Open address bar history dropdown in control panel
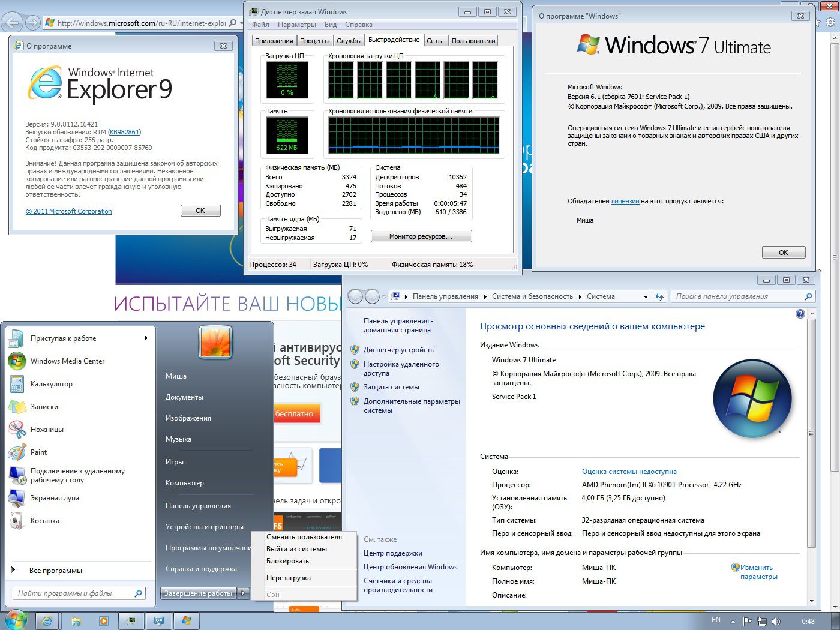The image size is (840, 630). (x=646, y=296)
